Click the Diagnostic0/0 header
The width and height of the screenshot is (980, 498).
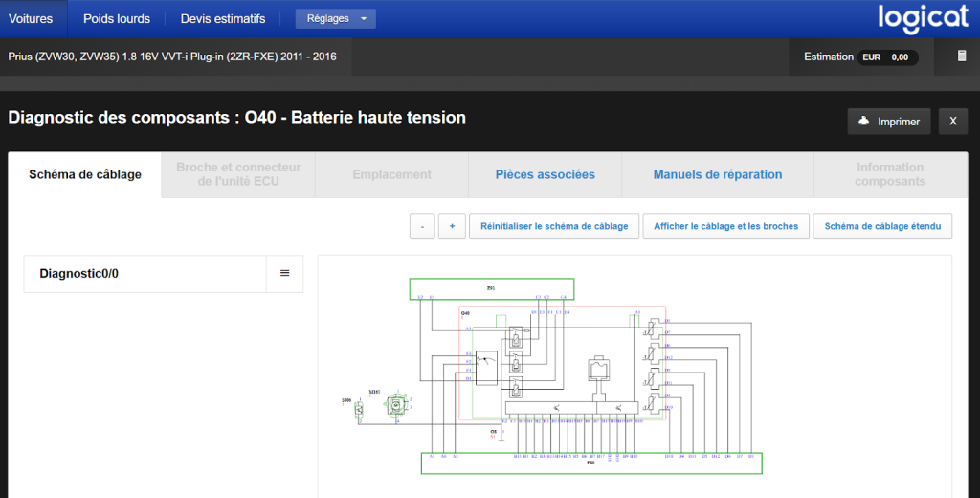(x=145, y=273)
